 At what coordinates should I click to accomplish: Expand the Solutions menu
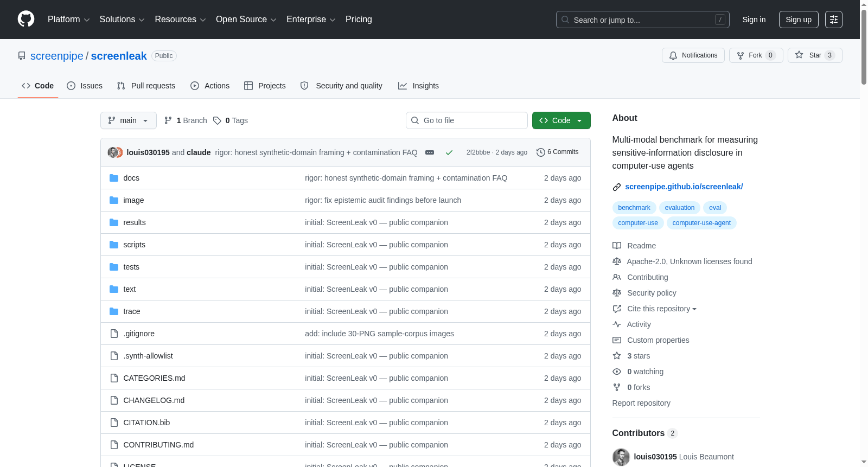122,20
